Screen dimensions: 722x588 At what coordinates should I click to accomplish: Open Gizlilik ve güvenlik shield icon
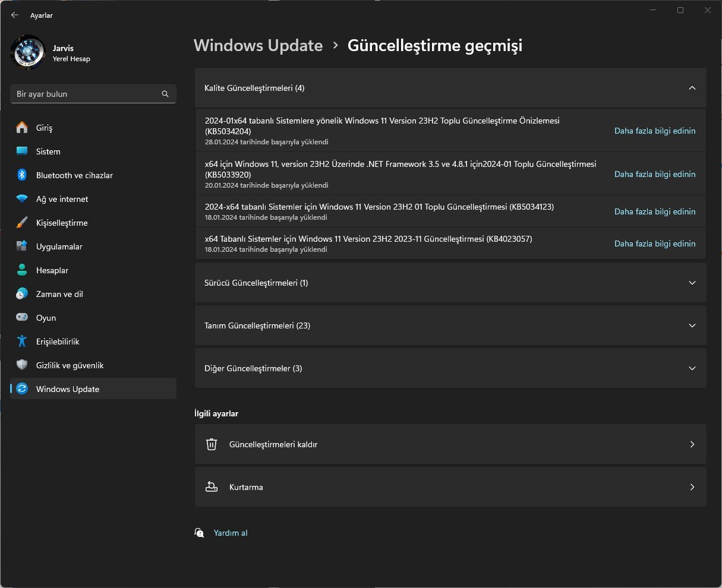[x=22, y=365]
